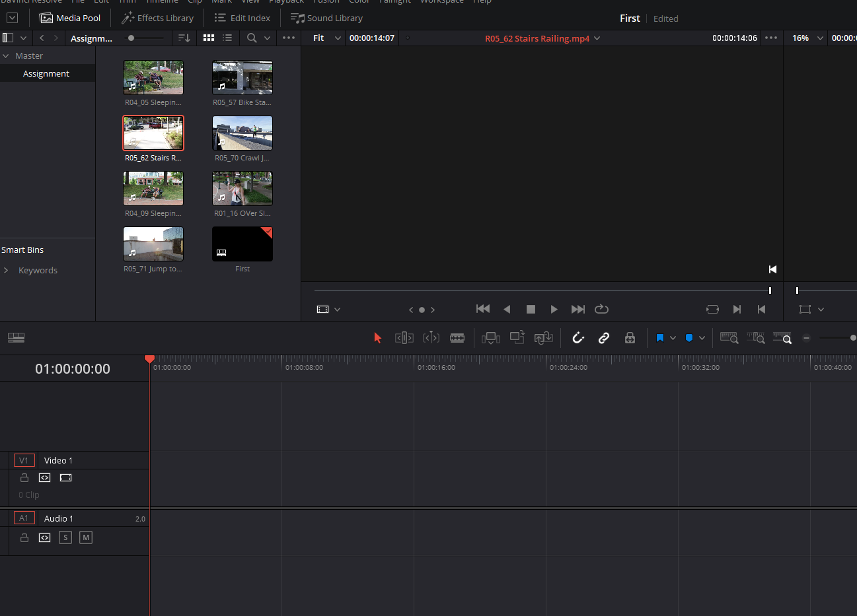This screenshot has width=857, height=616.
Task: Click the Replace Clip icon
Action: [544, 338]
